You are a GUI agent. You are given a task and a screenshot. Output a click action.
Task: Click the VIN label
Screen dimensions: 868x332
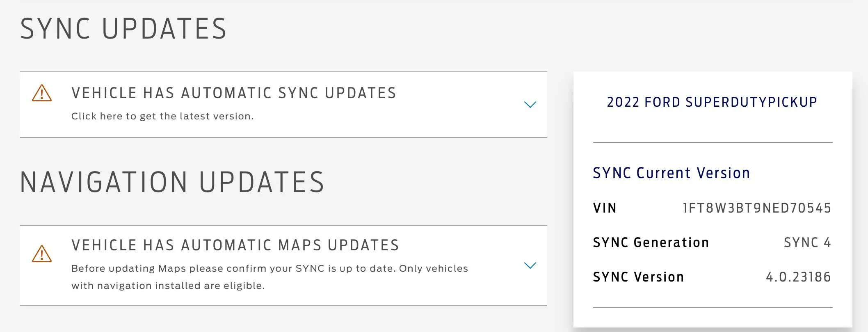tap(605, 208)
